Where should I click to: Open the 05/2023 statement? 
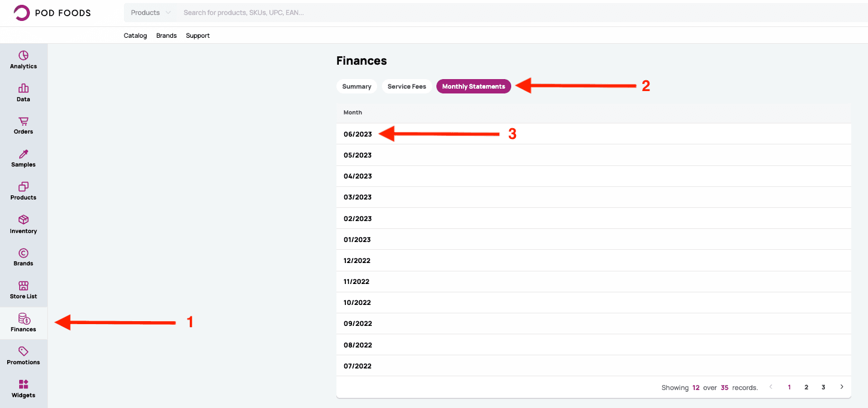tap(357, 155)
